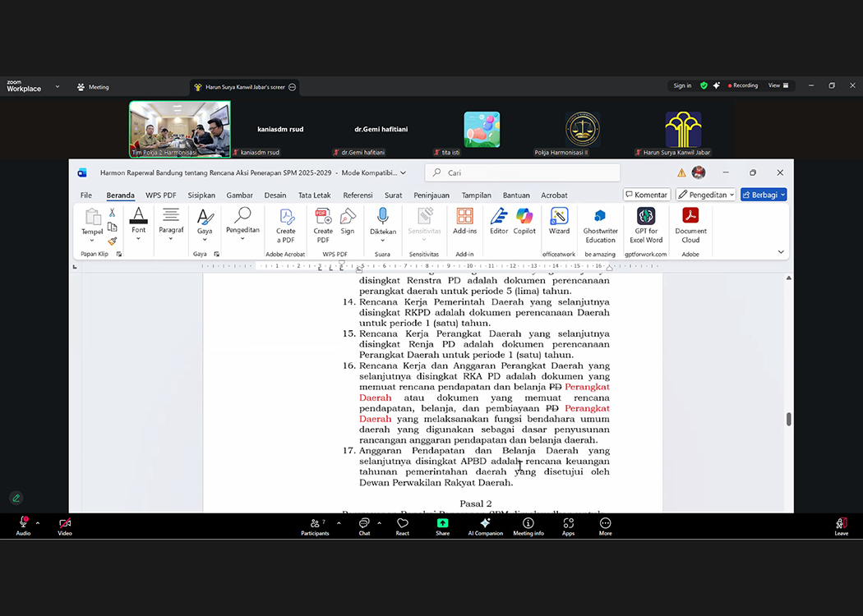Screen dimensions: 863x616
Task: Open the Tata Letak ribbon tab
Action: (x=314, y=195)
